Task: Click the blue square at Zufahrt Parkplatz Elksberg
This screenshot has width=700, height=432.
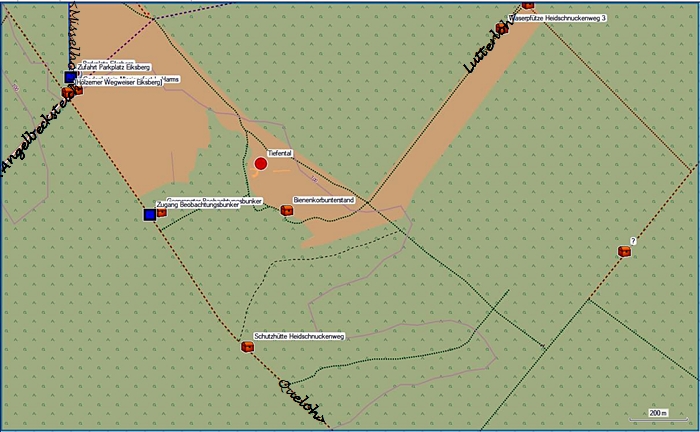Action: [x=70, y=77]
